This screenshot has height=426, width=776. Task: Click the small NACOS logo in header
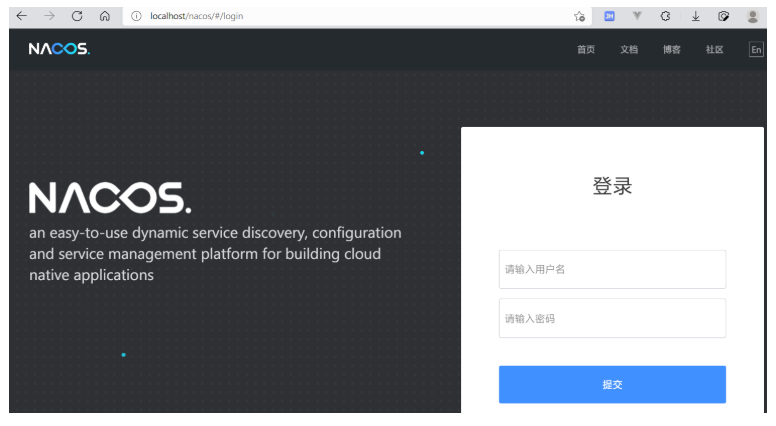(59, 48)
